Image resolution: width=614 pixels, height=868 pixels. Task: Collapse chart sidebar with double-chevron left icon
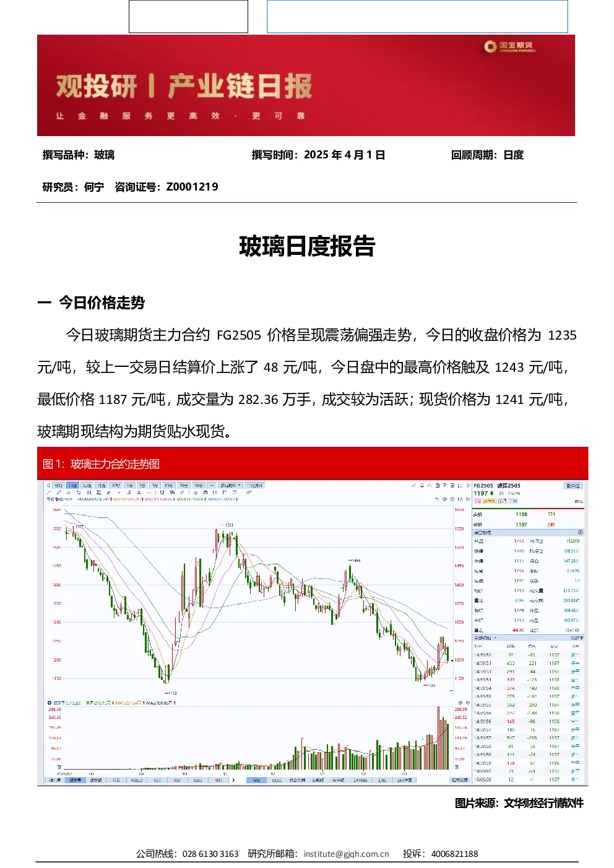pos(48,485)
